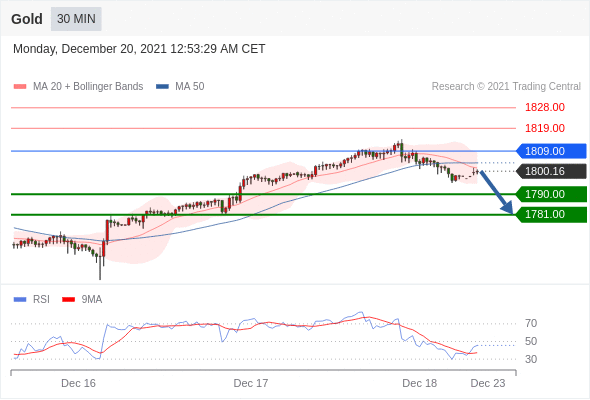Image resolution: width=590 pixels, height=400 pixels.
Task: Click the 30 MIN timeframe button
Action: coord(76,19)
